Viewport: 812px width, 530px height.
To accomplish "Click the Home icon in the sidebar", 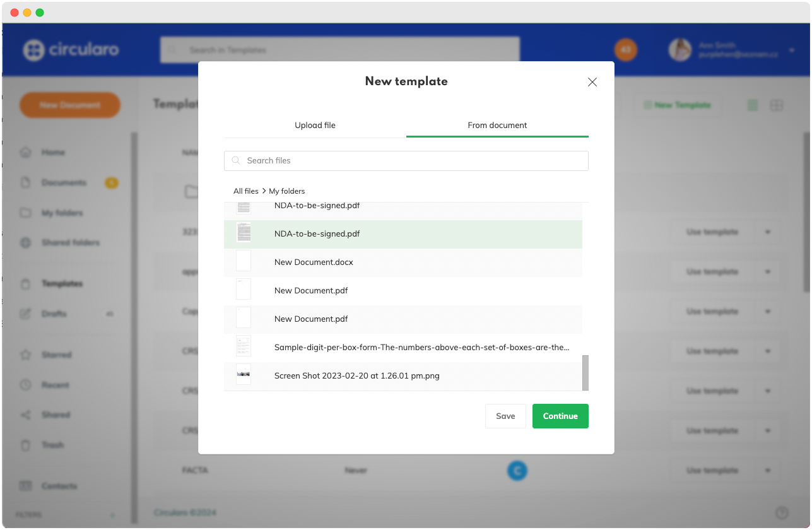I will pos(26,152).
